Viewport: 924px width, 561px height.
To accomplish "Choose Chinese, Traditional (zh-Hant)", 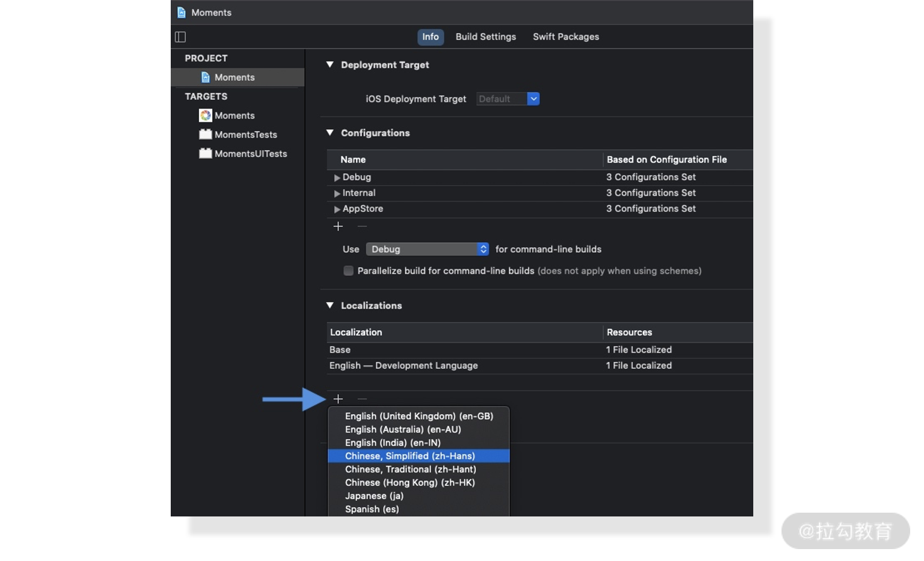I will [x=419, y=469].
